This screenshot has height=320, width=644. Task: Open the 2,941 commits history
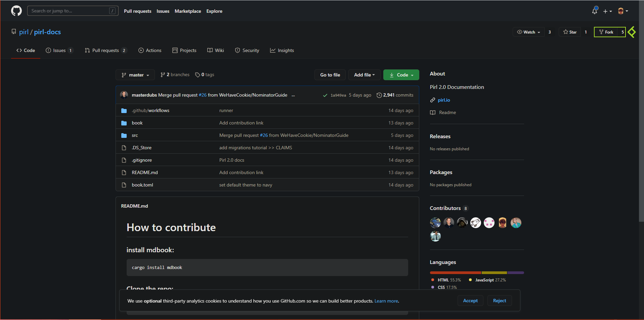pyautogui.click(x=395, y=95)
